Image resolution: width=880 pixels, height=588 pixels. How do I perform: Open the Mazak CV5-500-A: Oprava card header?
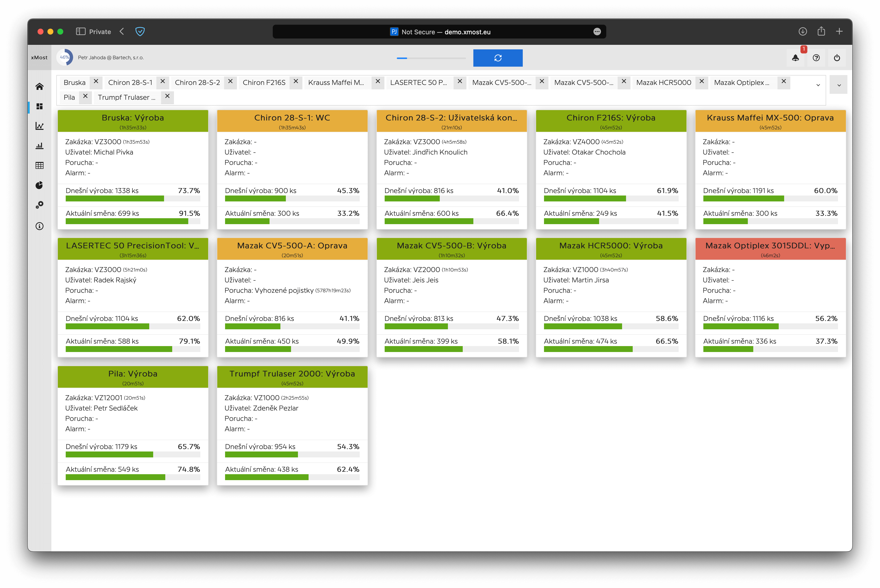(292, 249)
